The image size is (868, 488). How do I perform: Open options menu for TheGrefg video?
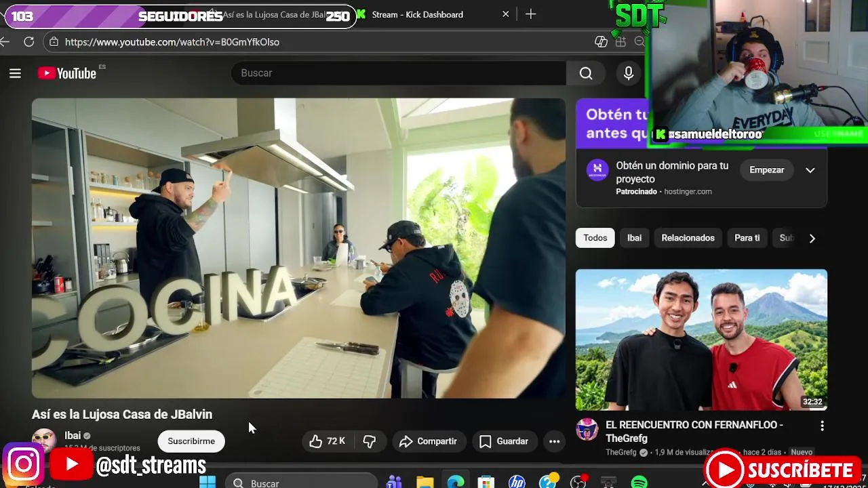pos(822,426)
